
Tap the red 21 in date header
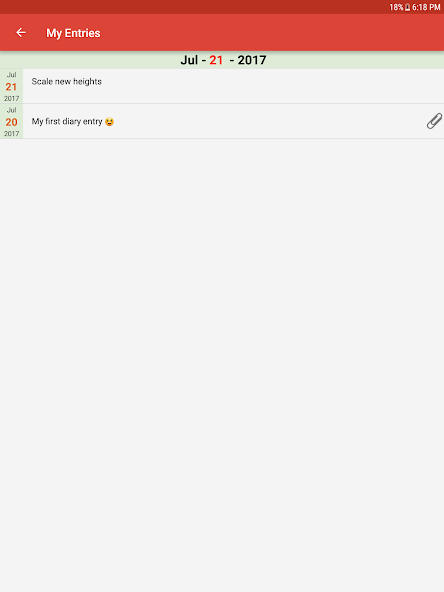216,60
